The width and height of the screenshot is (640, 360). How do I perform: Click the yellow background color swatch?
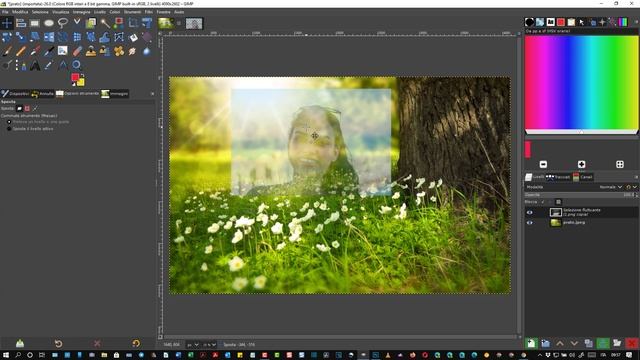81,82
